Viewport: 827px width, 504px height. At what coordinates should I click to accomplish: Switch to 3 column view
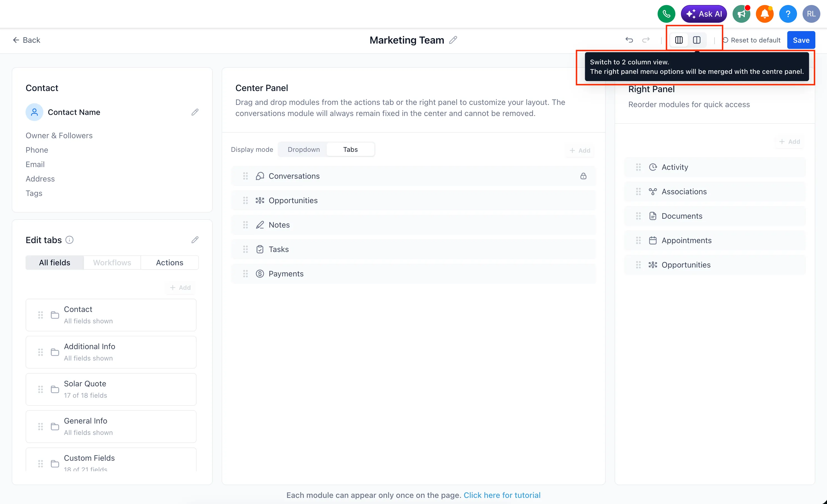click(x=679, y=40)
